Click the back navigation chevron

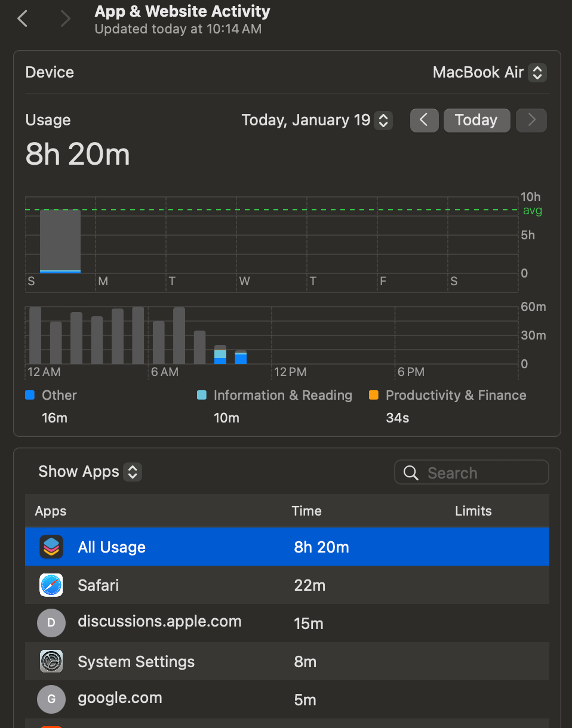tap(23, 19)
